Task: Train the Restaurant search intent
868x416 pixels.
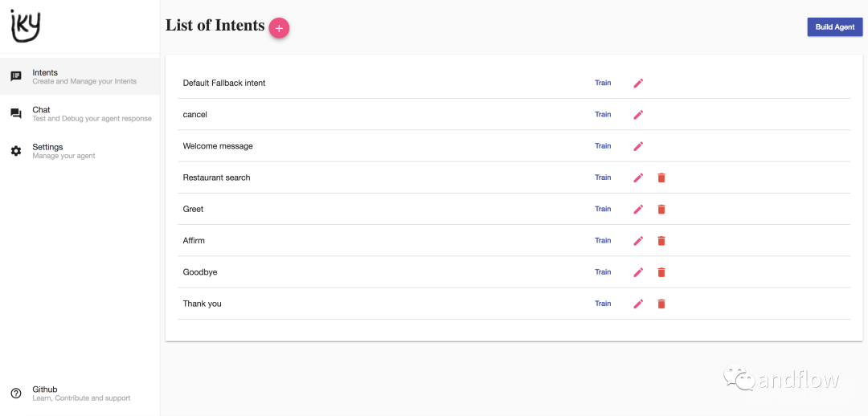Action: click(603, 177)
